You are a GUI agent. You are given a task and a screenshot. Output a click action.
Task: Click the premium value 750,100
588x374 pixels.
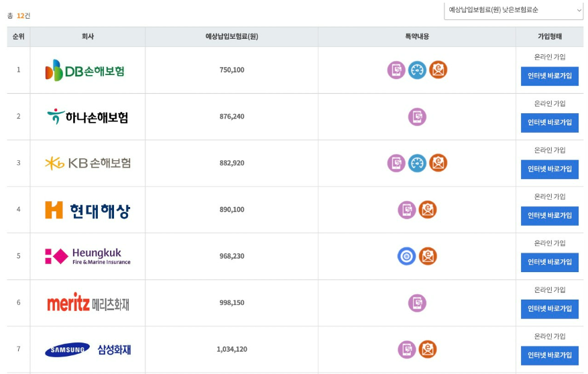[232, 70]
